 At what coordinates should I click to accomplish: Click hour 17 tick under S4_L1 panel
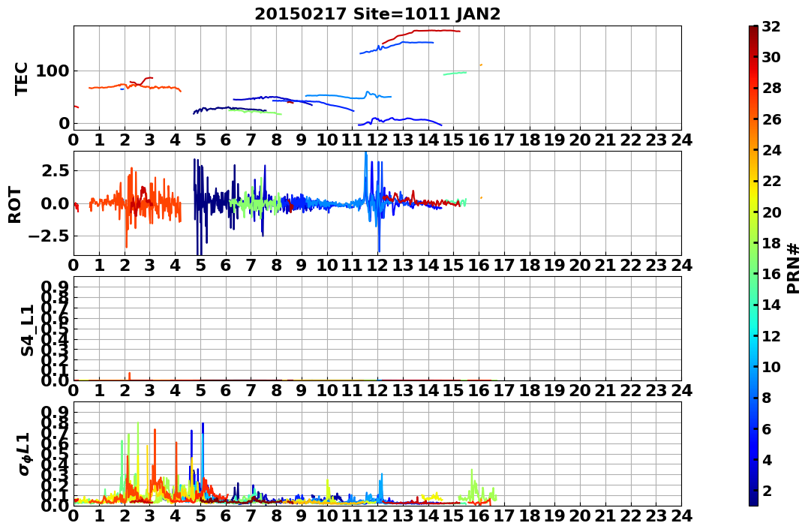(x=504, y=390)
